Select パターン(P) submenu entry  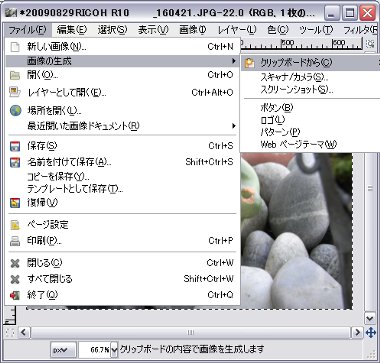tap(310, 132)
